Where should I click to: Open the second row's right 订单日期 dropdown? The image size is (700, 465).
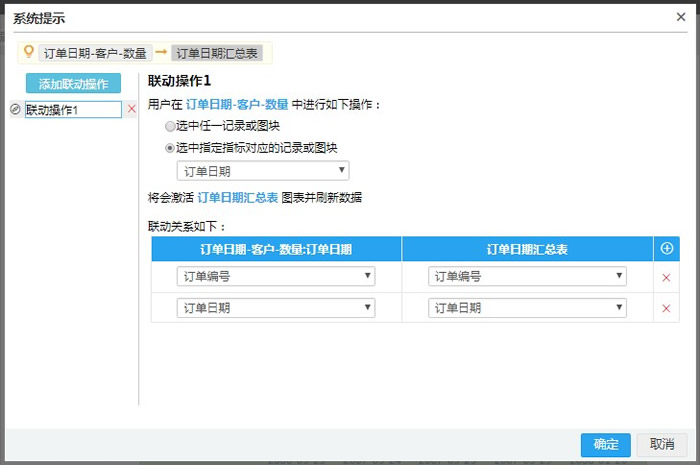(x=527, y=308)
